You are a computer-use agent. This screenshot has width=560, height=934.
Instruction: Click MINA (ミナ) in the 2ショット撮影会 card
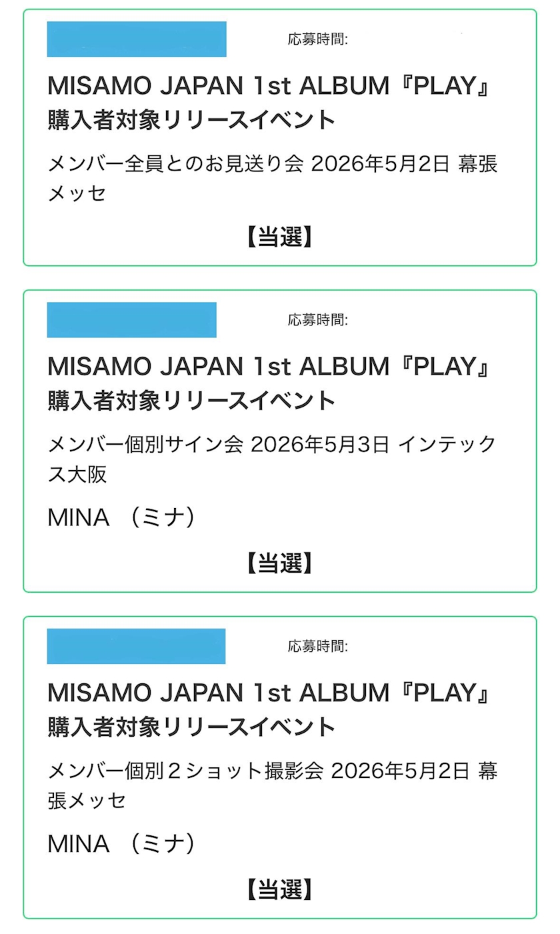[x=121, y=844]
